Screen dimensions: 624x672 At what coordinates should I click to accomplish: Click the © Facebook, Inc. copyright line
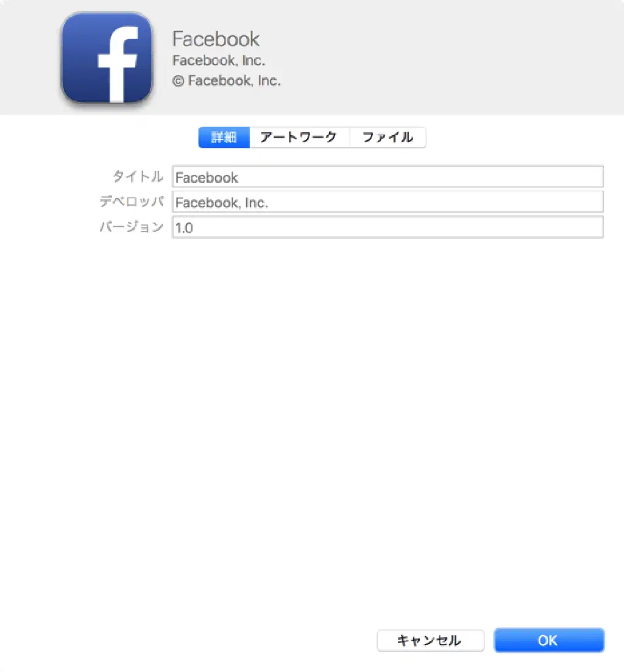pos(227,80)
